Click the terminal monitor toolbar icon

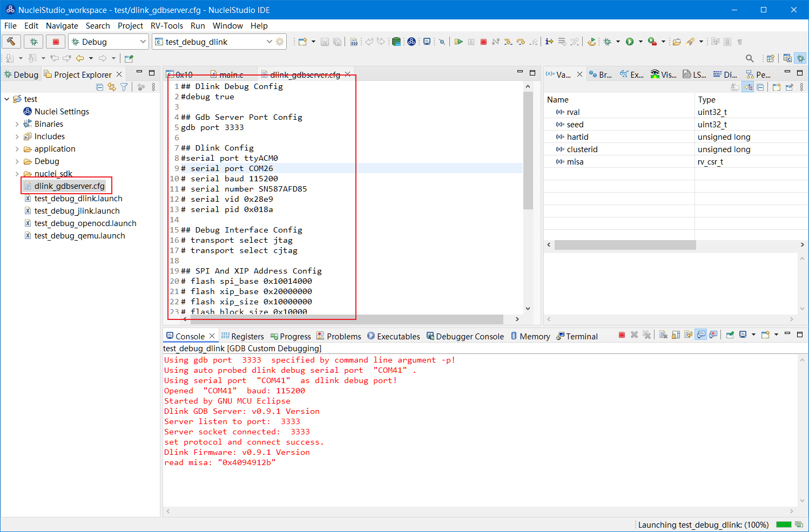[x=427, y=42]
